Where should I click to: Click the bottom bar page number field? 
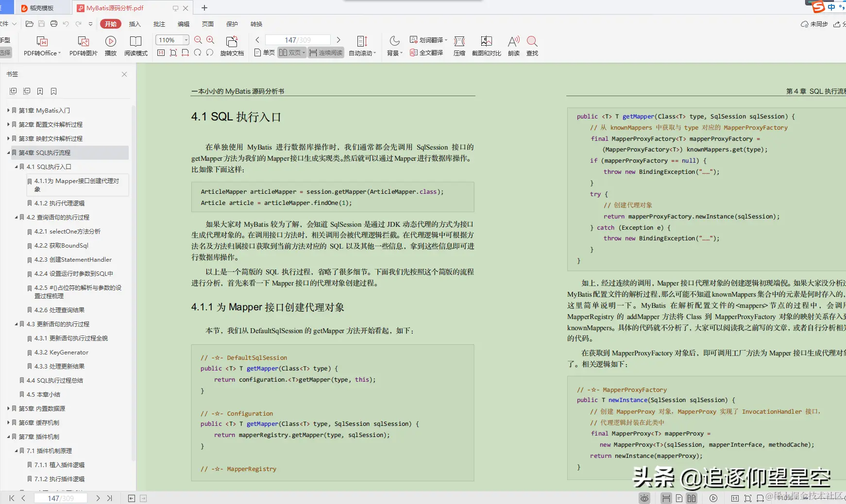[61, 498]
